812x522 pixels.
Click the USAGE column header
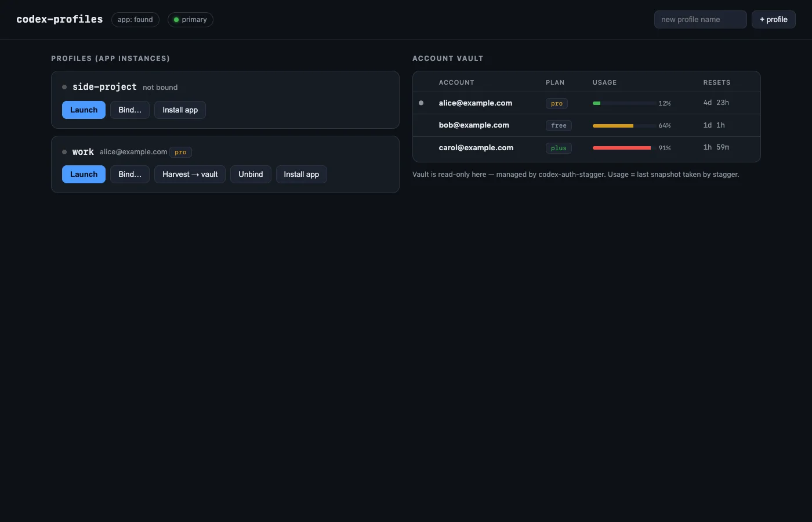604,82
